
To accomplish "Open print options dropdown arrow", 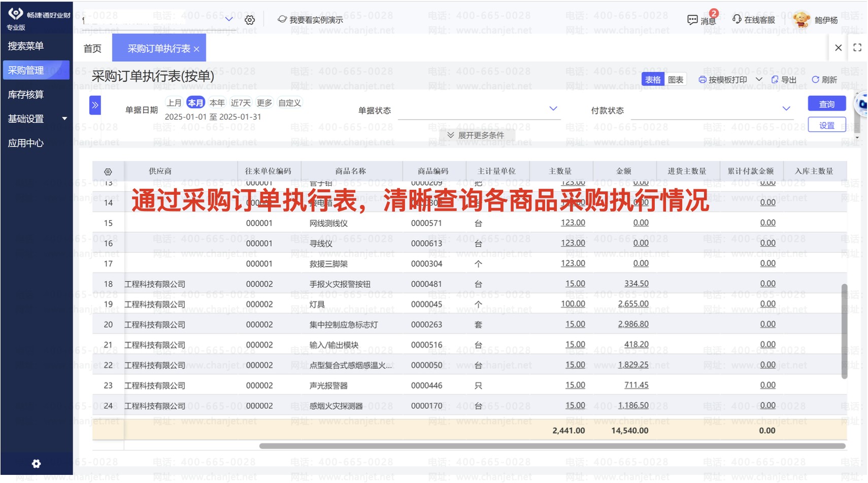I will [759, 80].
